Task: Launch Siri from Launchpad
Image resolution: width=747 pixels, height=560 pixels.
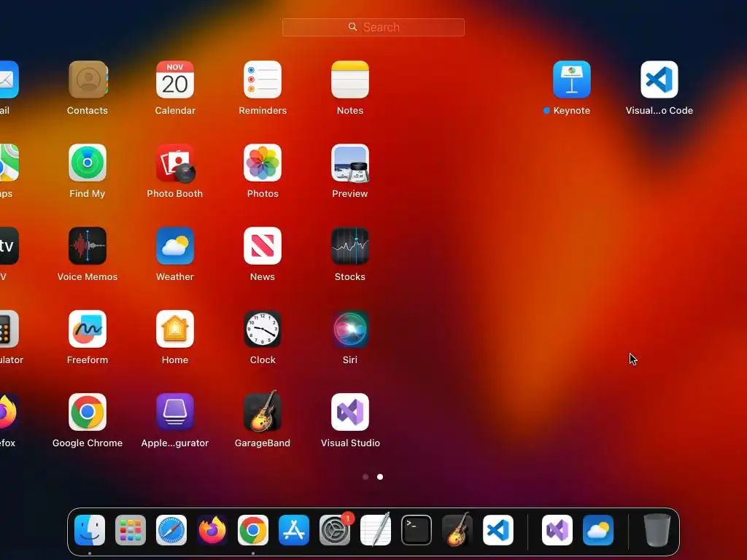Action: [x=350, y=329]
